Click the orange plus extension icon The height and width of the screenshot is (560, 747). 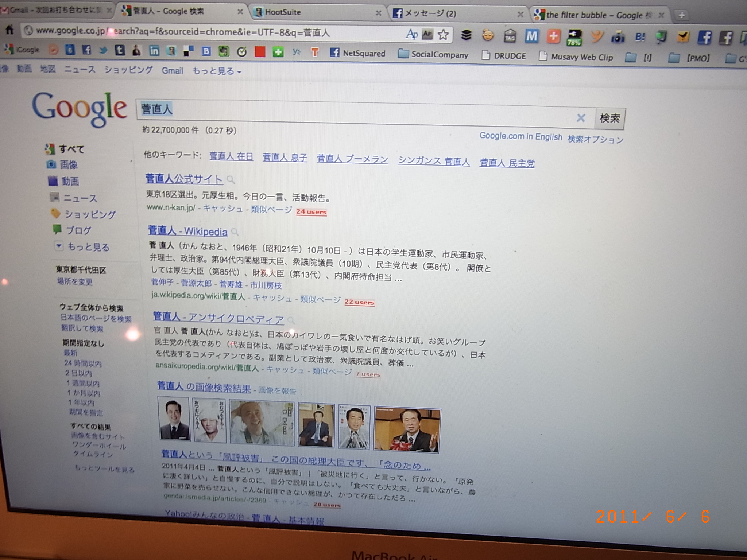coord(553,36)
